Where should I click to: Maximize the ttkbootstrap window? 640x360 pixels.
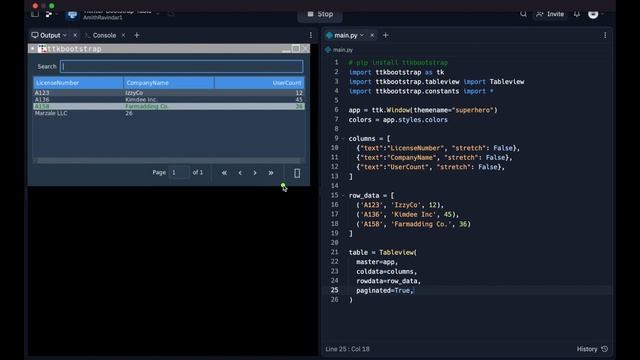pyautogui.click(x=296, y=49)
